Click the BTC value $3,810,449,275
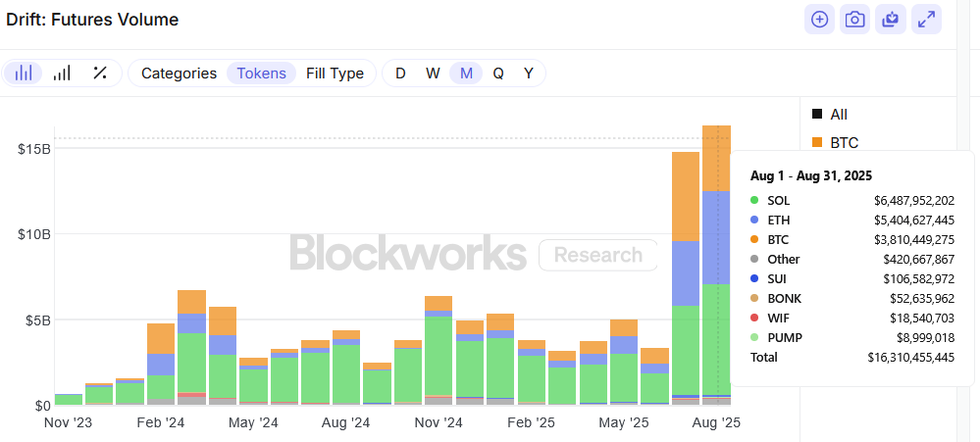The width and height of the screenshot is (980, 442). [914, 240]
